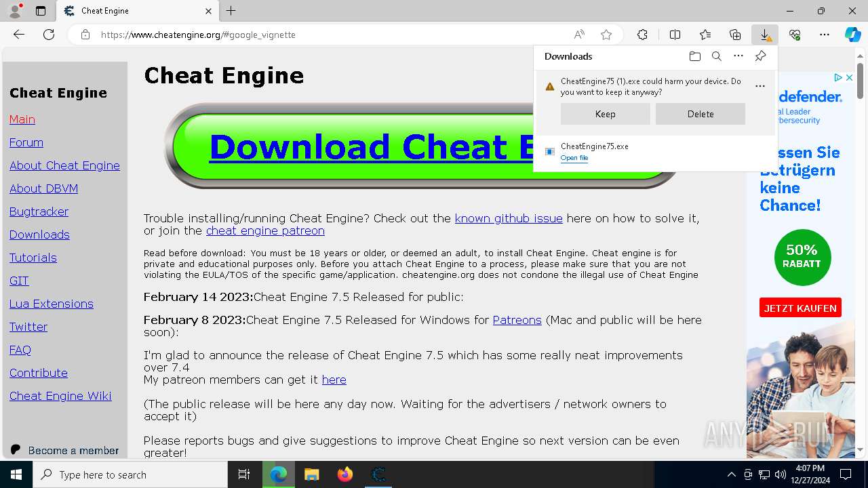
Task: Close the Cheat Engine tab
Action: (x=208, y=11)
